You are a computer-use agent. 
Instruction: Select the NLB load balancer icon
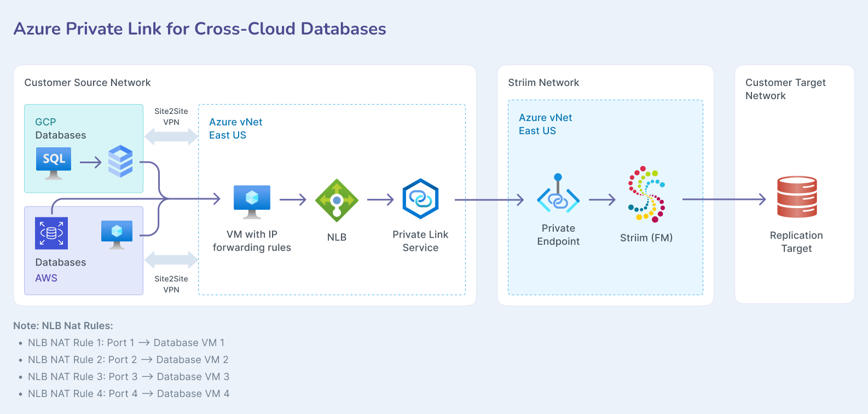tap(337, 200)
